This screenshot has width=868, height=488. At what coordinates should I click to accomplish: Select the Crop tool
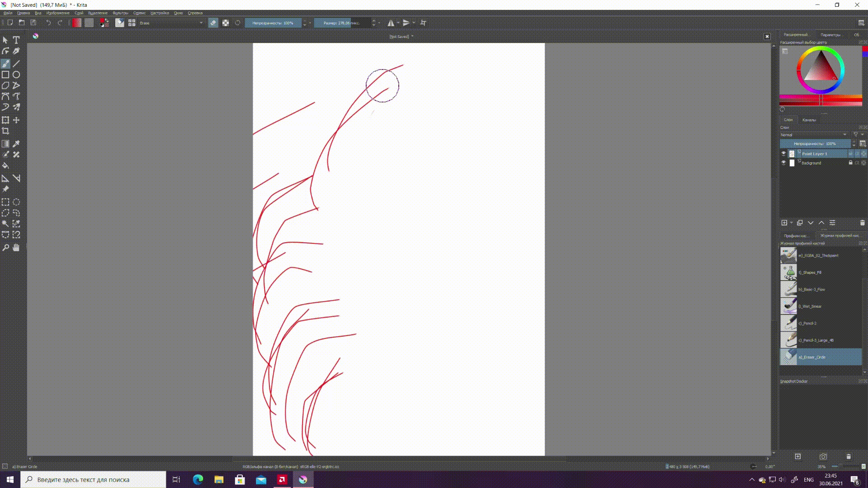pos(5,131)
